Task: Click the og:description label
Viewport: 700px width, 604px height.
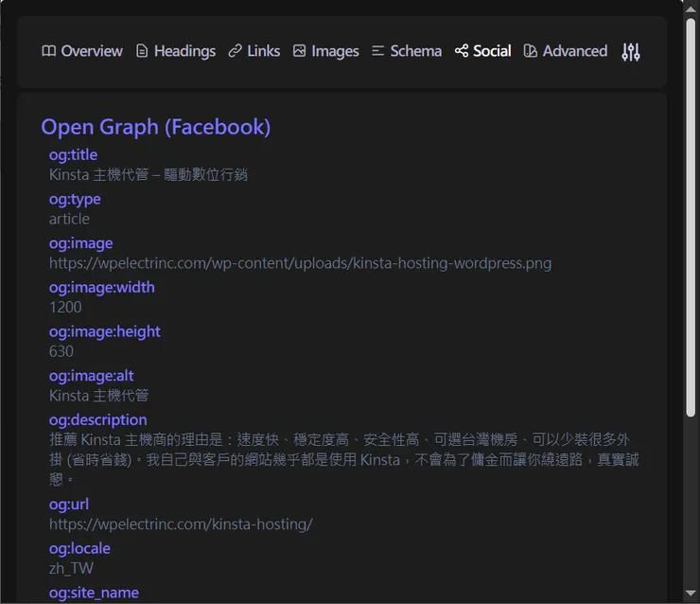Action: click(97, 420)
